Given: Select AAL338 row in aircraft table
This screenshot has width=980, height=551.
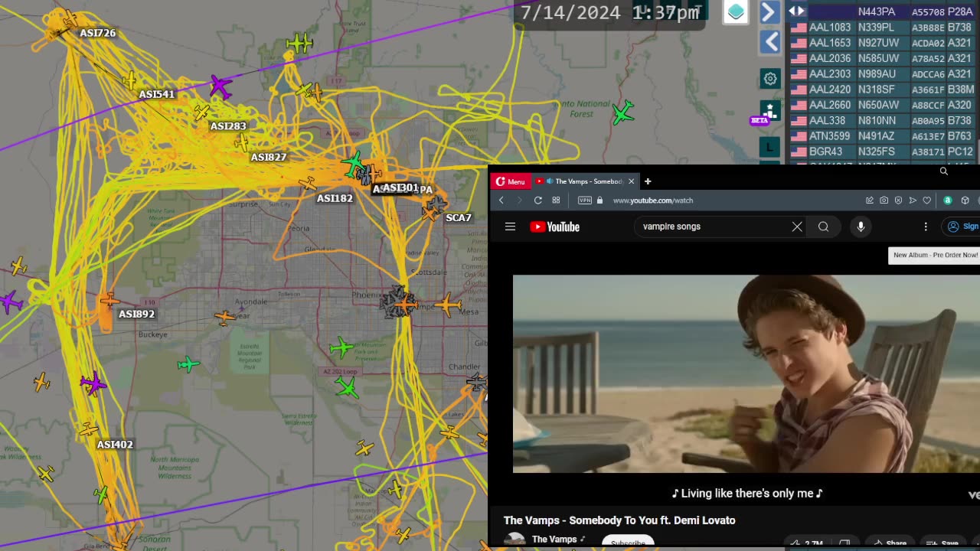Looking at the screenshot, I should tap(883, 121).
